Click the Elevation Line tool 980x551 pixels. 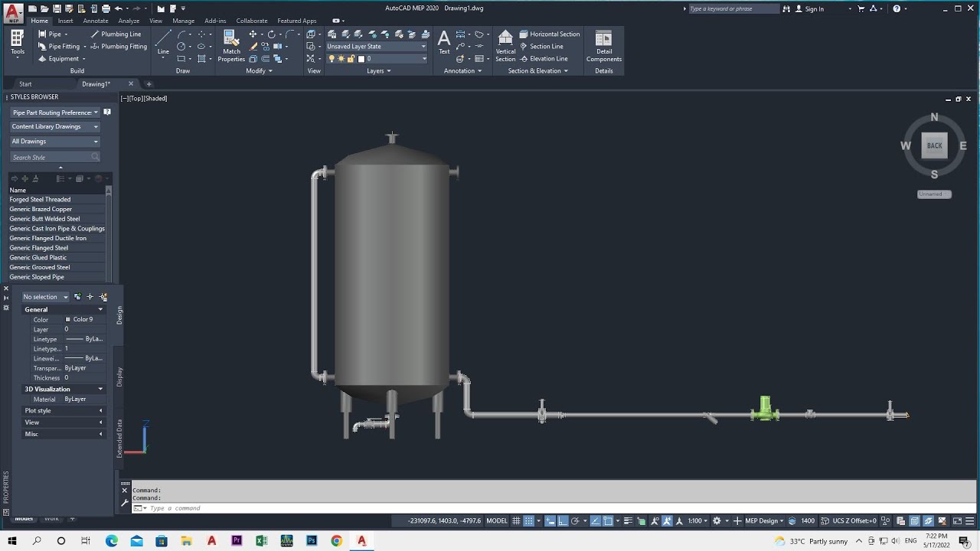543,59
